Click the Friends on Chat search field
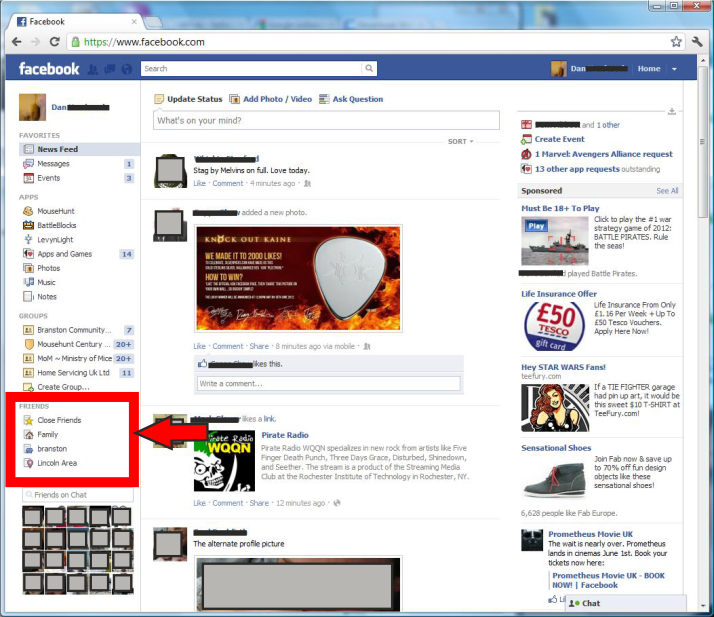This screenshot has width=714, height=617. point(77,495)
